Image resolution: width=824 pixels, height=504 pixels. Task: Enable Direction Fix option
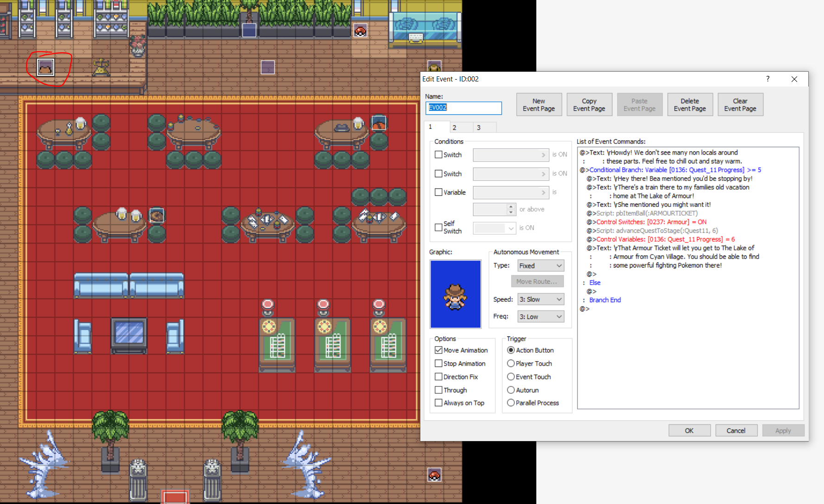coord(438,377)
